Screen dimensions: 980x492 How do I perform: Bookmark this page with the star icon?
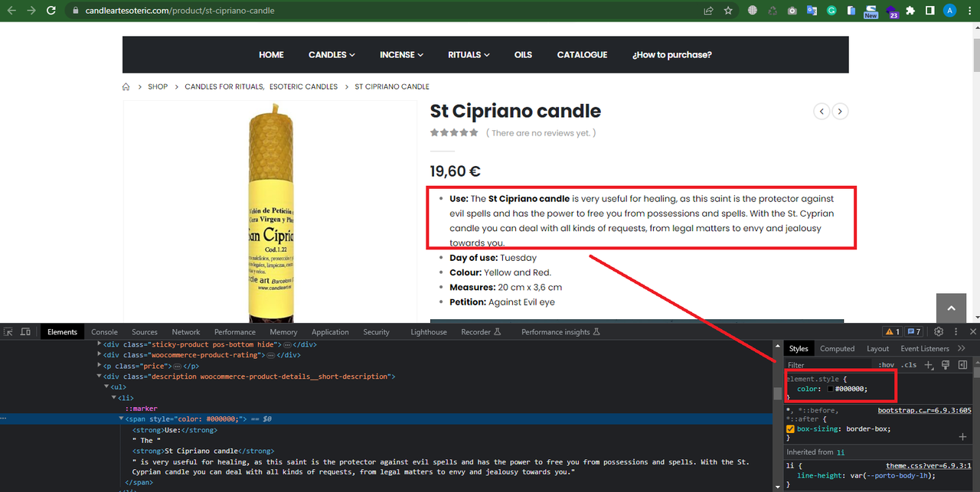(x=728, y=11)
